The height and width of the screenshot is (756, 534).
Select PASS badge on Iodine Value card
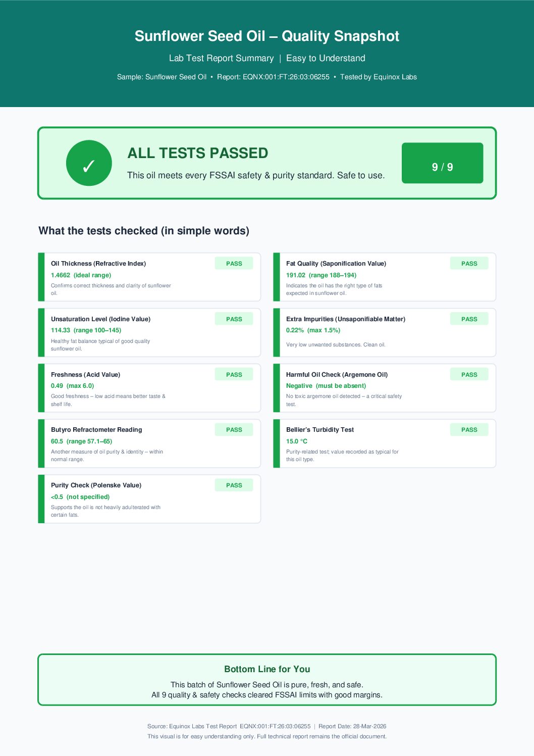[x=234, y=319]
